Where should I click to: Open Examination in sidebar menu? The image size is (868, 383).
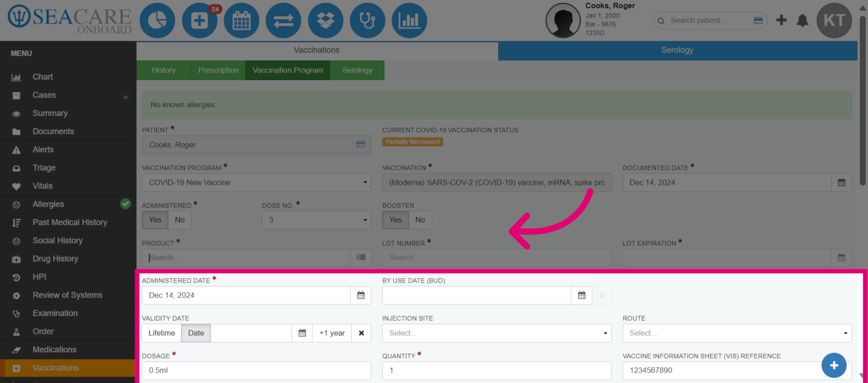coord(68,313)
